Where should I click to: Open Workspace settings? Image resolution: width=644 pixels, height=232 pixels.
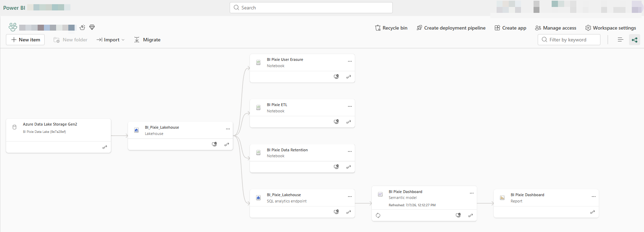[x=611, y=28]
